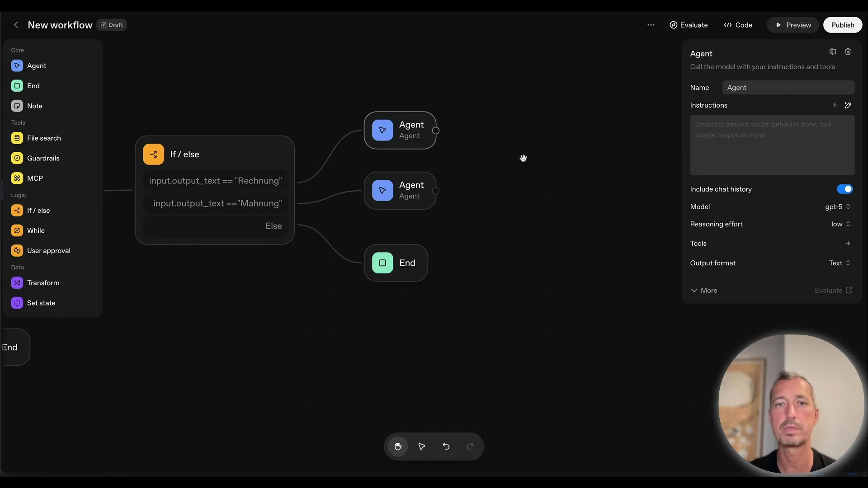Undo the last action
This screenshot has height=488, width=868.
coord(446,446)
